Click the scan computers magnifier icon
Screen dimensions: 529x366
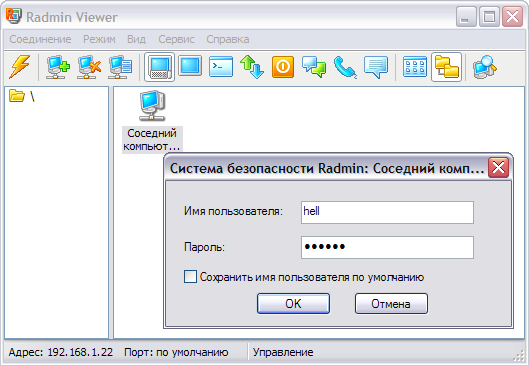click(484, 67)
